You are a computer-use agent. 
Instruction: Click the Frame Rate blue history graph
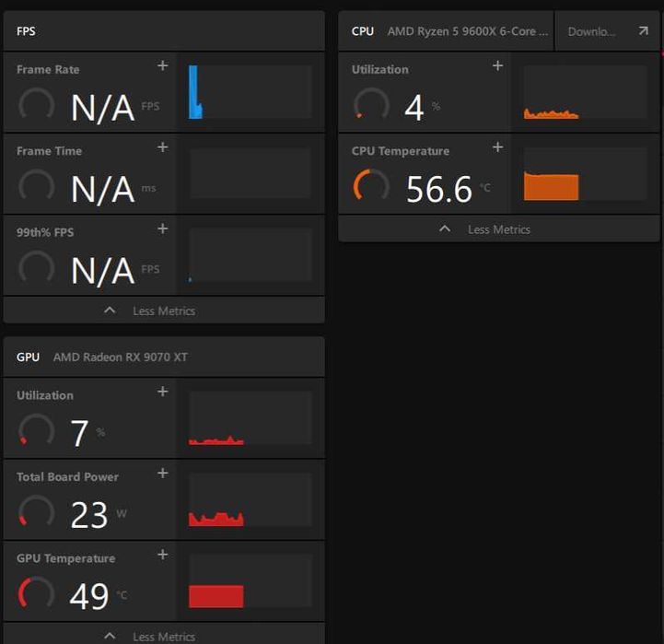coord(250,92)
